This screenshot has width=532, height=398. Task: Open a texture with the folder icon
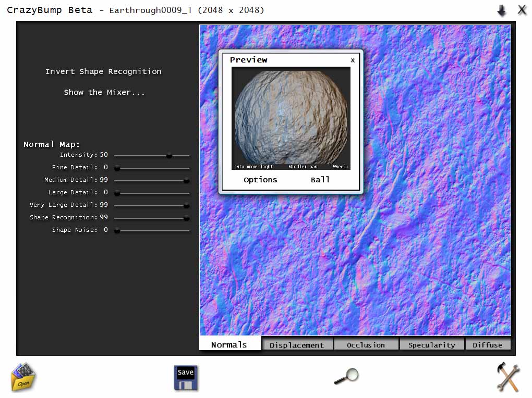coord(23,377)
